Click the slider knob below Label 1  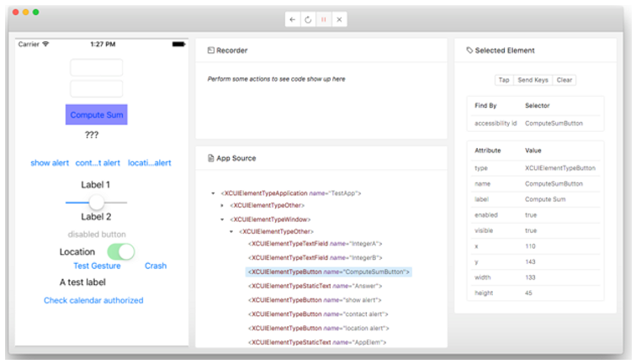[x=97, y=203]
